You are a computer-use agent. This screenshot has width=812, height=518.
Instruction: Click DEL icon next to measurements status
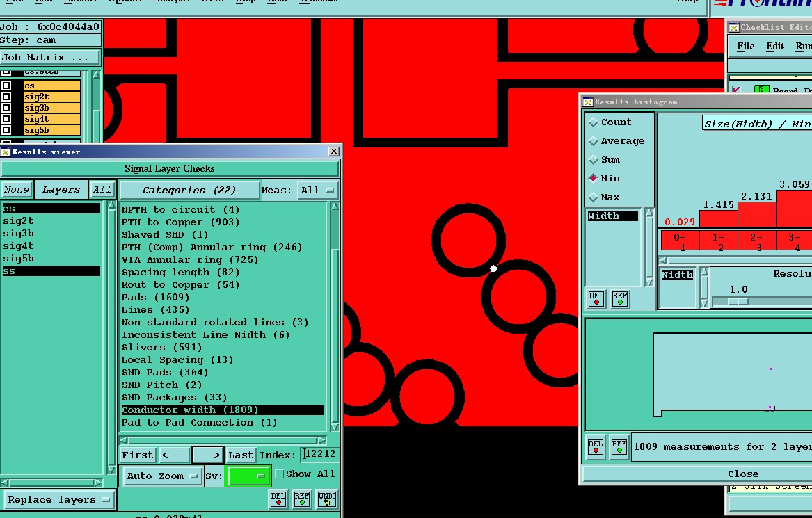[596, 446]
